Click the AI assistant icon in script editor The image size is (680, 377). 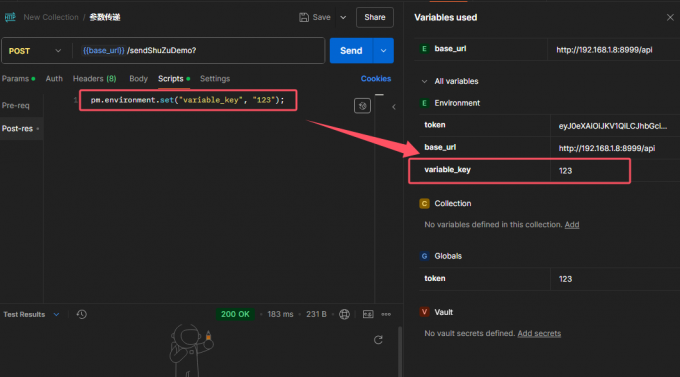click(x=363, y=106)
